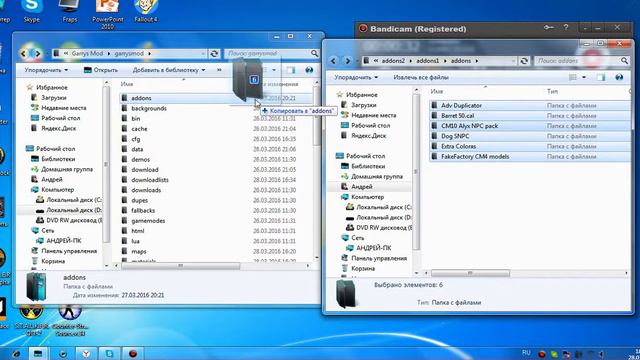The width and height of the screenshot is (640, 360).
Task: Toggle preview pane in garrysmod window
Action: click(x=291, y=70)
